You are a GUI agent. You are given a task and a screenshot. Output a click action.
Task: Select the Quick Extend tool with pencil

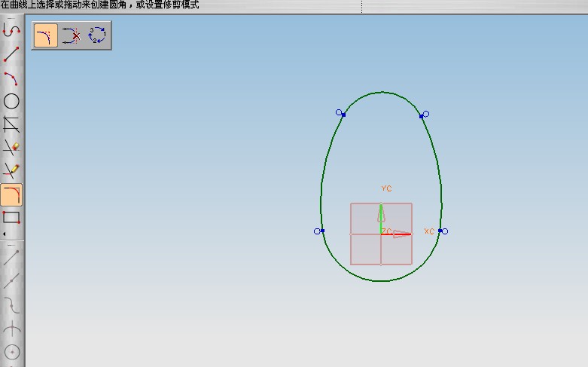pyautogui.click(x=11, y=171)
